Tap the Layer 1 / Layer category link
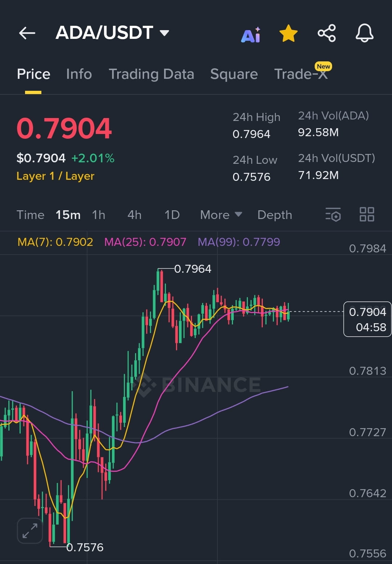This screenshot has width=392, height=564. 56,176
